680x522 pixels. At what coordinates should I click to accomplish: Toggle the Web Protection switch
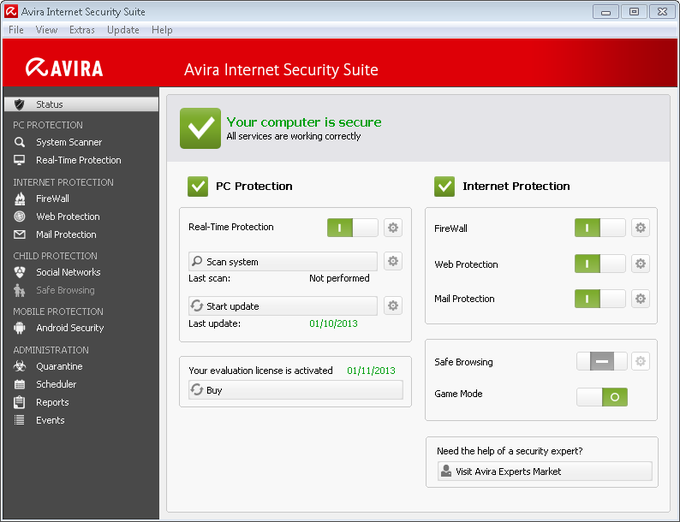(x=600, y=264)
